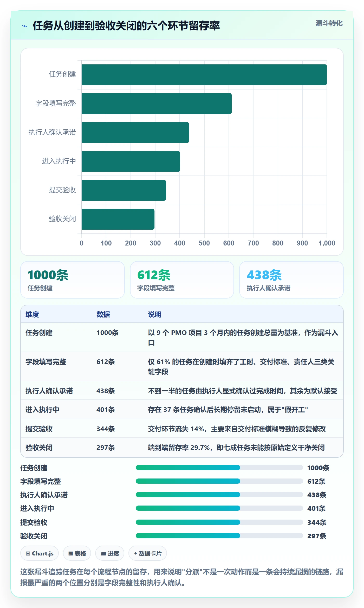The image size is (364, 608).
Task: Click the progress bar for 任务创建
Action: (219, 468)
